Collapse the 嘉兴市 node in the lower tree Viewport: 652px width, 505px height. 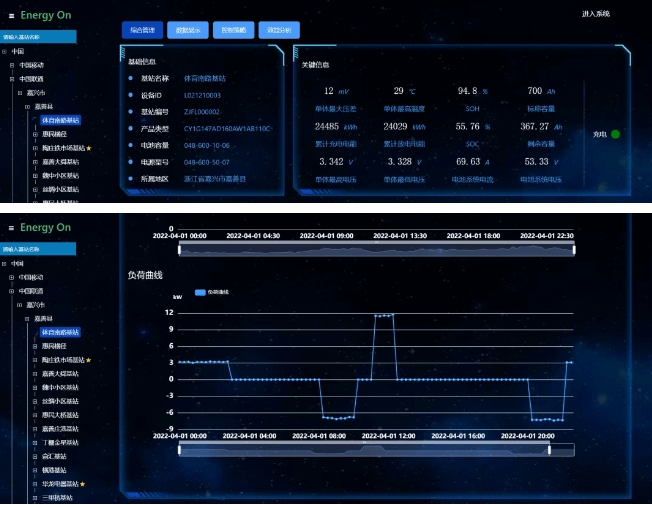(20, 304)
